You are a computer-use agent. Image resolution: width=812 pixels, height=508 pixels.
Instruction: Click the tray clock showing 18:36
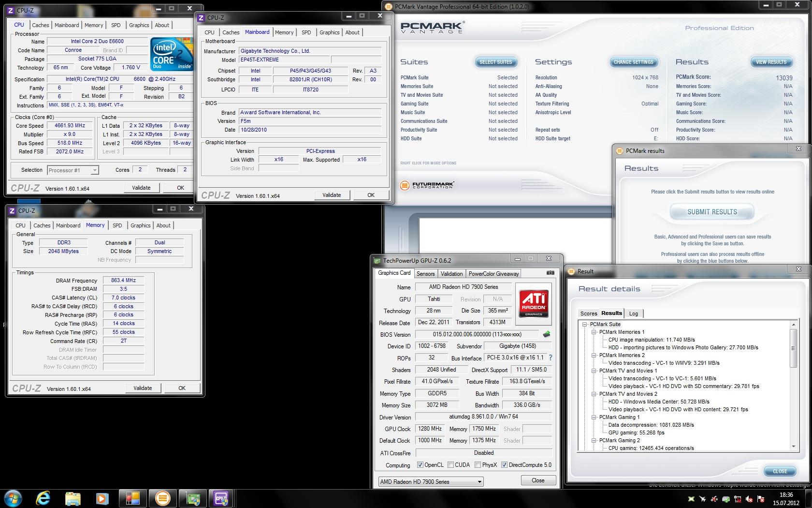(x=786, y=499)
